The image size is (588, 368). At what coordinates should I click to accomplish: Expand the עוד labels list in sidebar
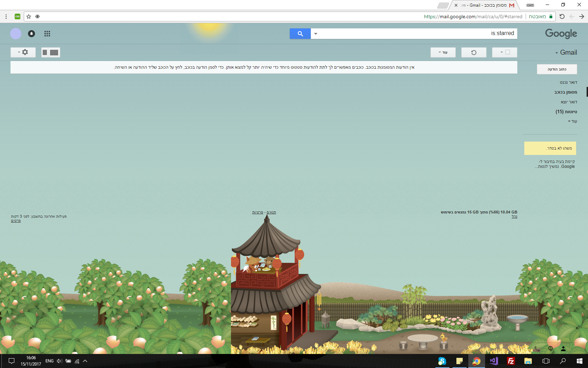[x=572, y=121]
